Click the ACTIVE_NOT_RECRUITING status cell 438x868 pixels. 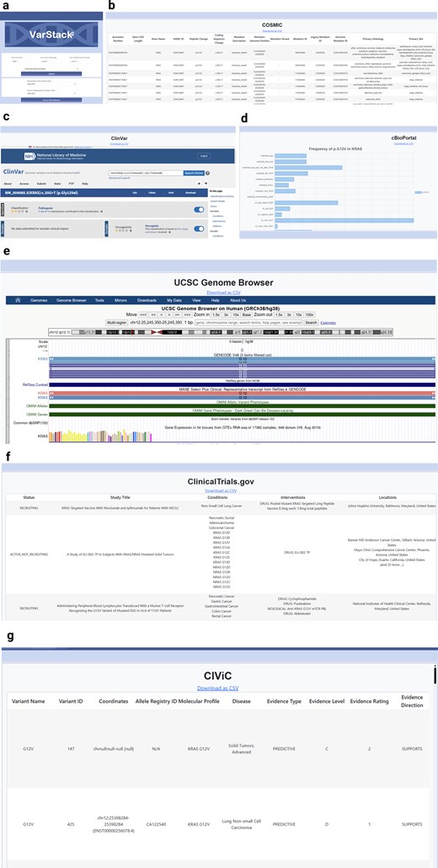[30, 555]
